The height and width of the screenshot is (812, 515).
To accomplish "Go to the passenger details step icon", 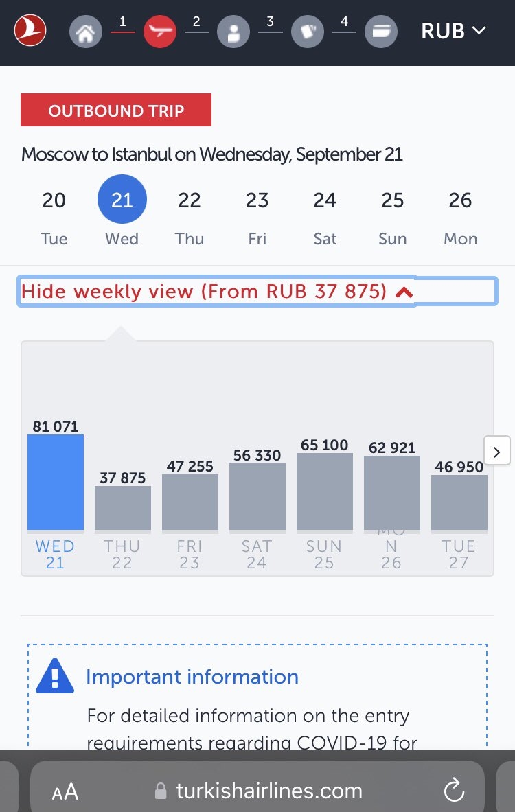I will [233, 32].
